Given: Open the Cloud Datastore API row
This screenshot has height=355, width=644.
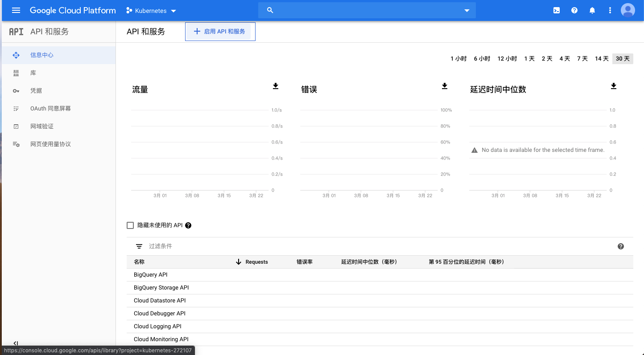Looking at the screenshot, I should coord(380,301).
